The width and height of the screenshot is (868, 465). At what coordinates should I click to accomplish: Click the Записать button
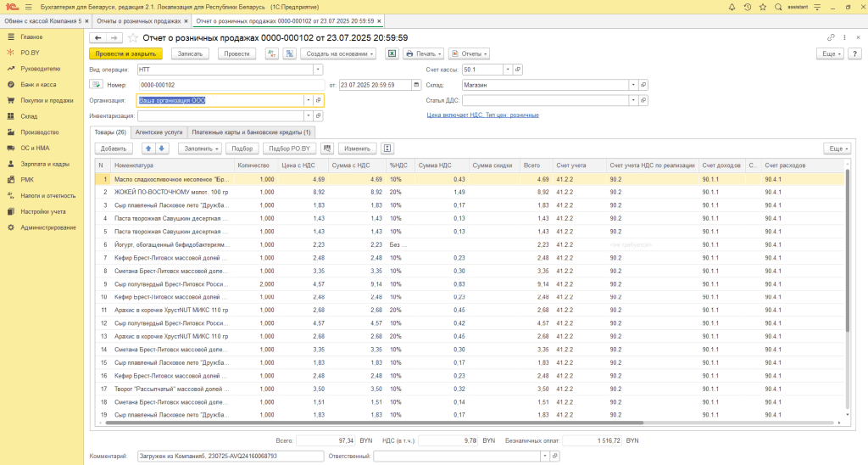point(190,53)
